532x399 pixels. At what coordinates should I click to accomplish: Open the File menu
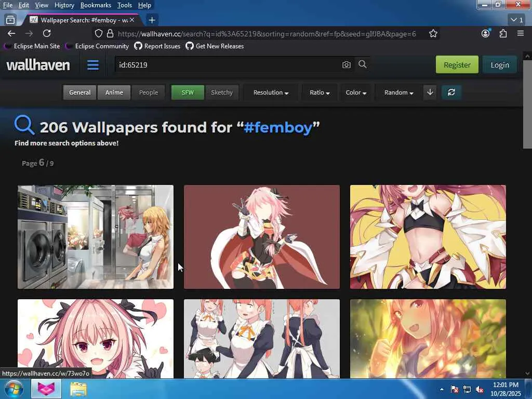[x=7, y=5]
